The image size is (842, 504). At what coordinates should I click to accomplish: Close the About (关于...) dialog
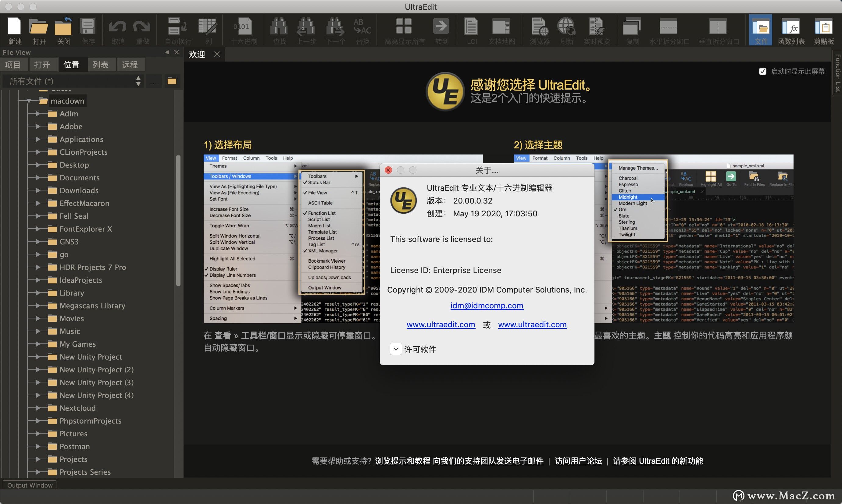[x=388, y=170]
